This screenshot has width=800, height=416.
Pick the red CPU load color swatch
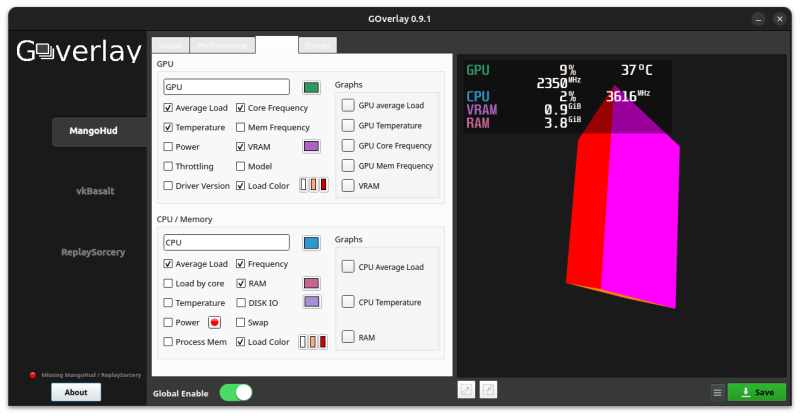pos(323,341)
